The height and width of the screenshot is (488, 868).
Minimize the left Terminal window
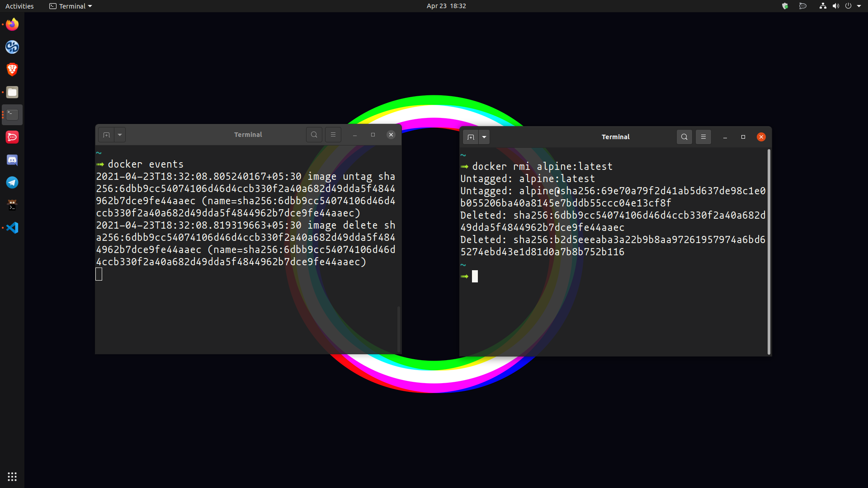355,135
